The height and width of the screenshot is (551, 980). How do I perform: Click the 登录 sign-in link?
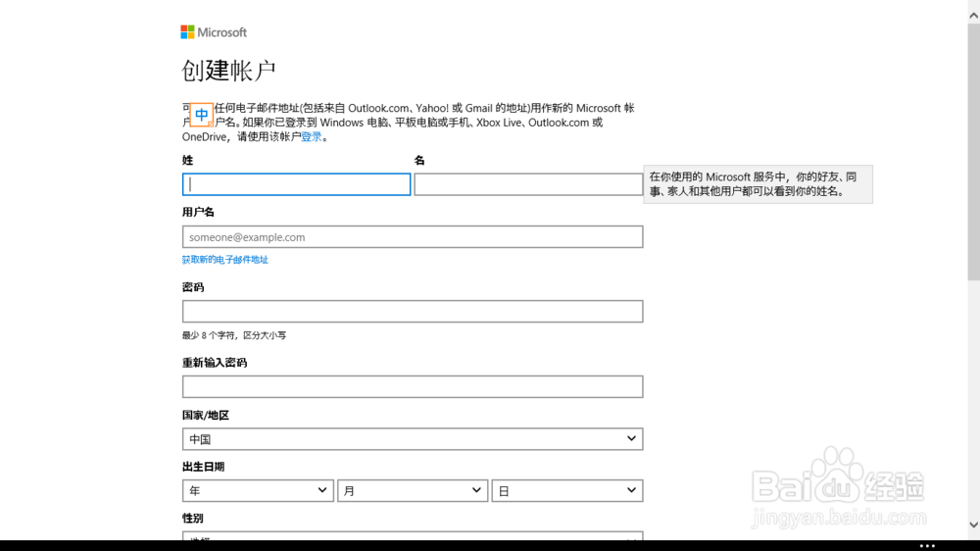point(312,137)
